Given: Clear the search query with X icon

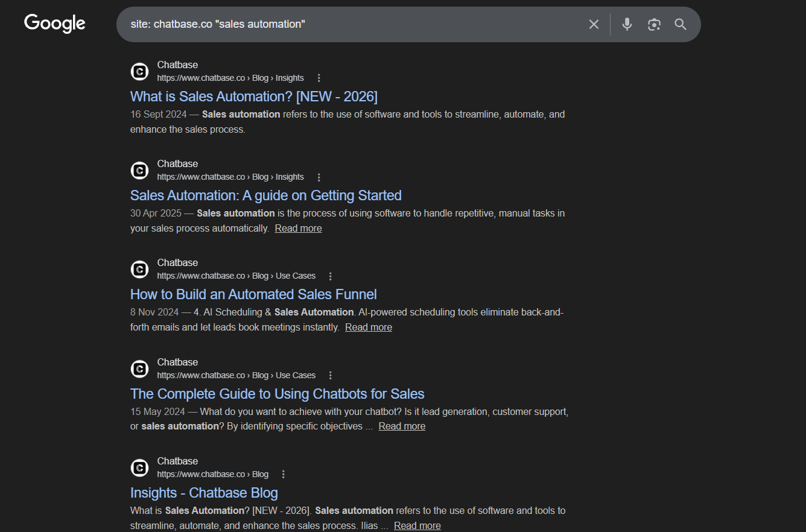Looking at the screenshot, I should (594, 24).
